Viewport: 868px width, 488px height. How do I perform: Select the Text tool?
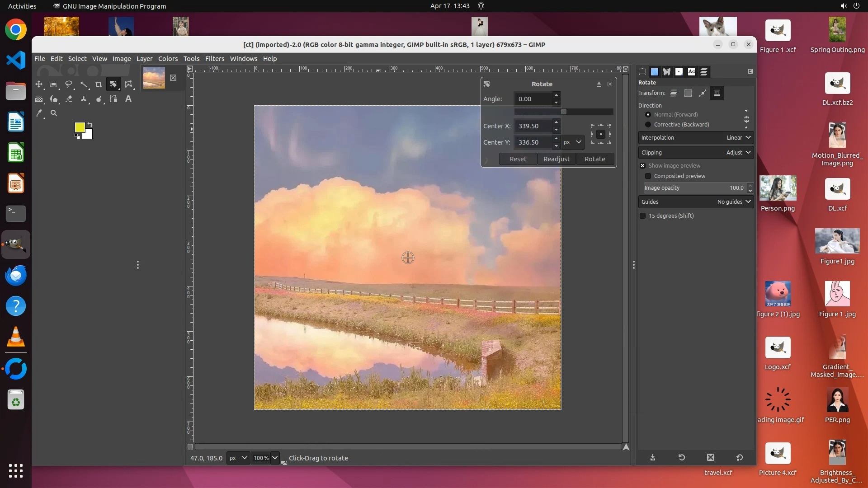click(x=128, y=99)
